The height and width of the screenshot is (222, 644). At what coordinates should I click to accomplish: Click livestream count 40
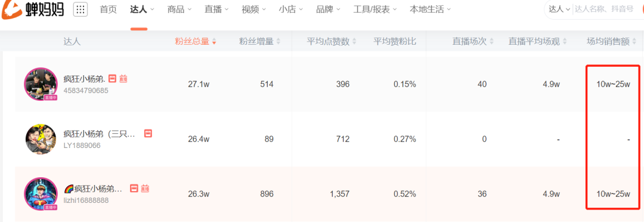[482, 84]
